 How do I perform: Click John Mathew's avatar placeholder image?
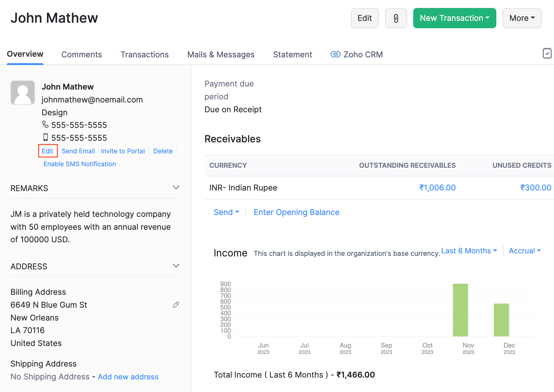click(22, 93)
